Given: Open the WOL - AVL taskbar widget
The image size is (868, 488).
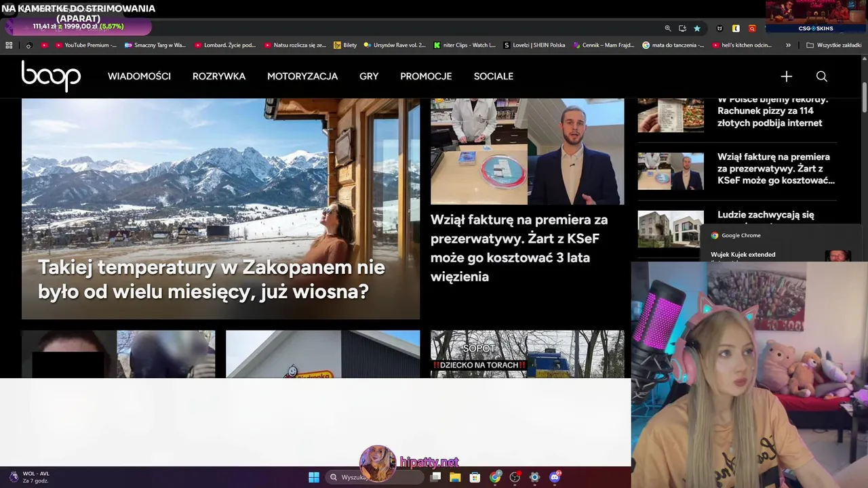Looking at the screenshot, I should (30, 477).
